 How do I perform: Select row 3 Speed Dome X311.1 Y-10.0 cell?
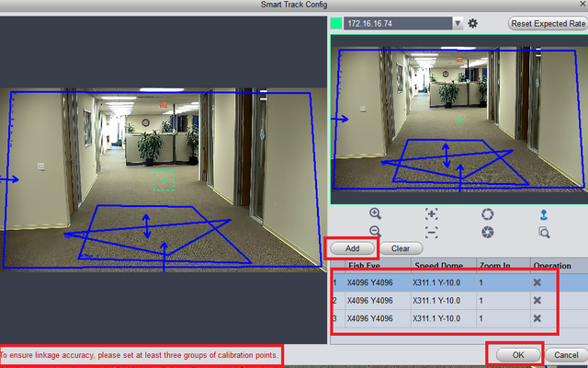444,318
